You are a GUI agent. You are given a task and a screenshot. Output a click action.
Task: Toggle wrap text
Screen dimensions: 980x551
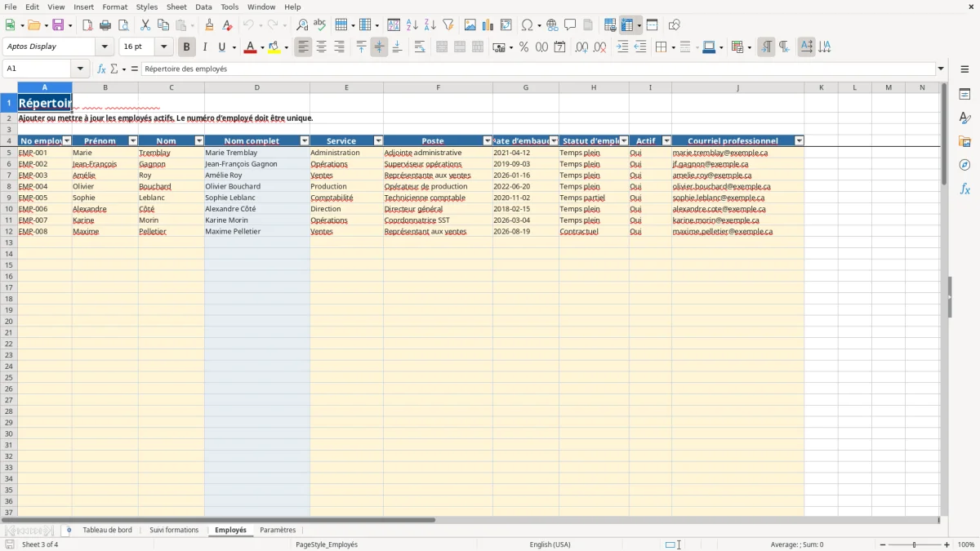click(x=420, y=47)
